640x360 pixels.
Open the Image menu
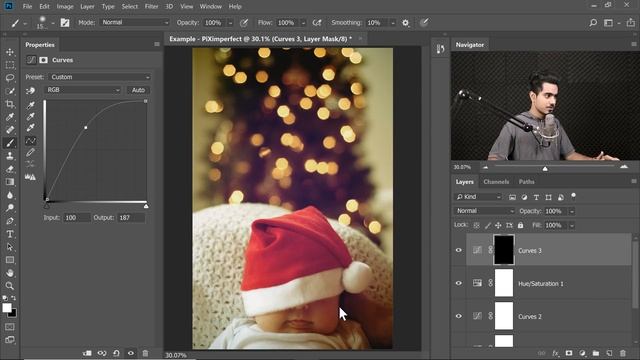coord(65,7)
